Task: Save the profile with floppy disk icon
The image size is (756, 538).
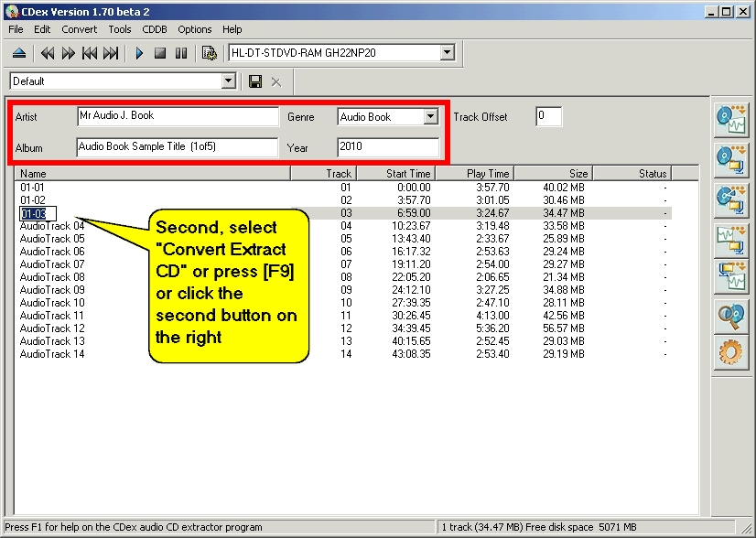Action: (255, 81)
